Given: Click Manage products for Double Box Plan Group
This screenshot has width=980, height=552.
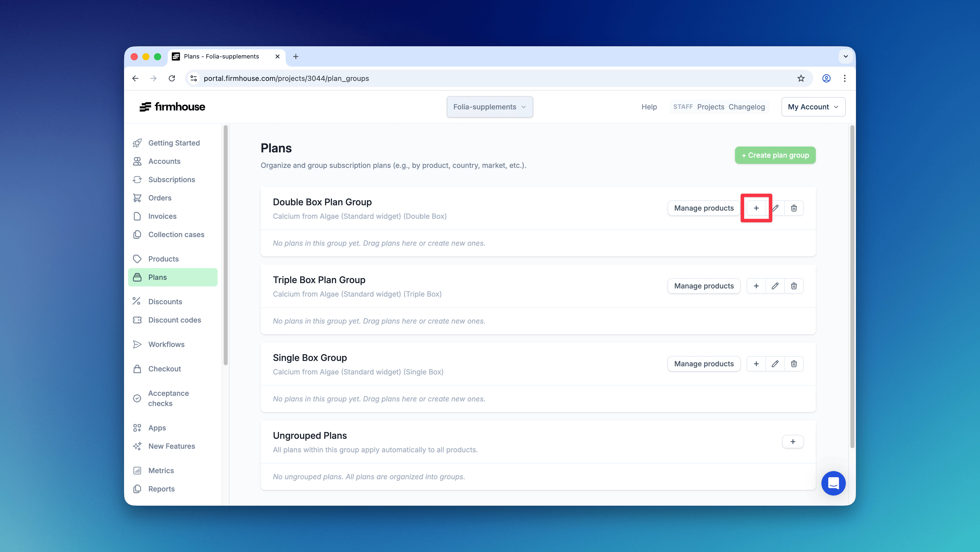Looking at the screenshot, I should (703, 208).
